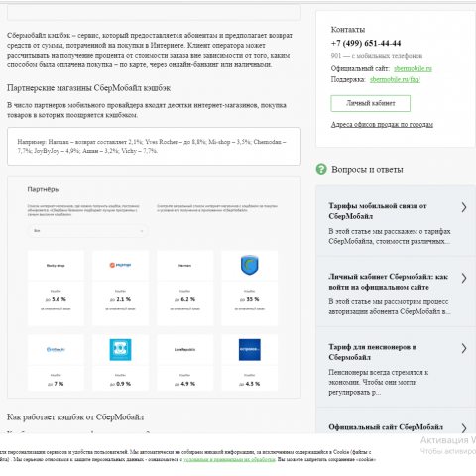Open cookie terms link условиями и принципами их обработки
This screenshot has width=476, height=476.
pos(229,459)
